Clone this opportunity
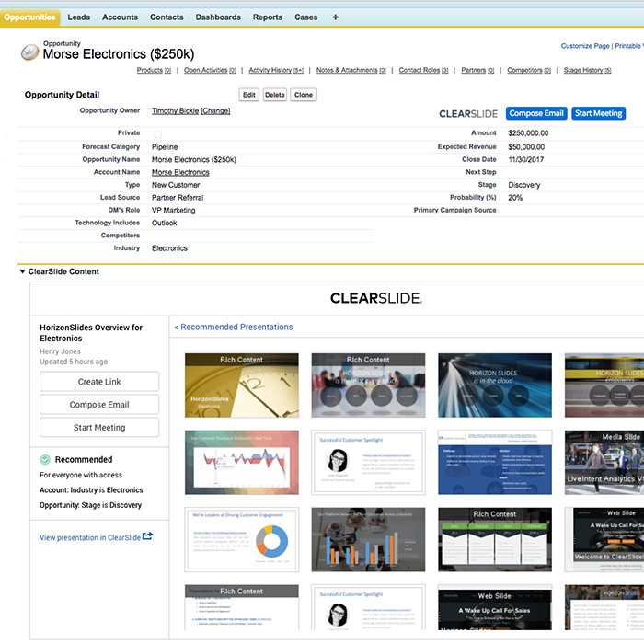Viewport: 644px width, 644px height. pos(304,95)
